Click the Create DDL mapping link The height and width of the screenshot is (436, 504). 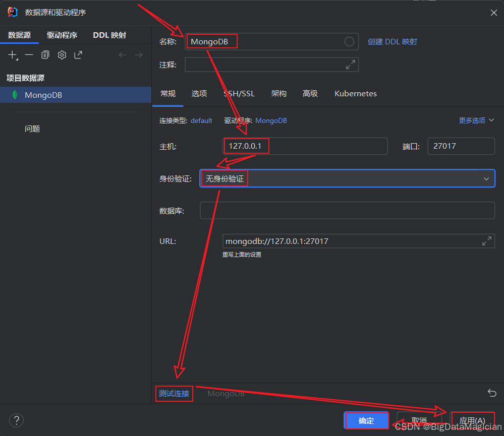tap(392, 42)
